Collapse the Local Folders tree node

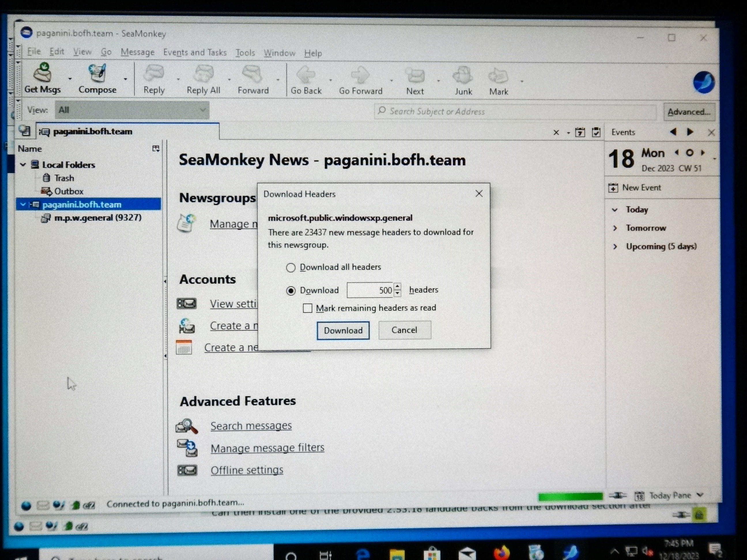coord(23,165)
